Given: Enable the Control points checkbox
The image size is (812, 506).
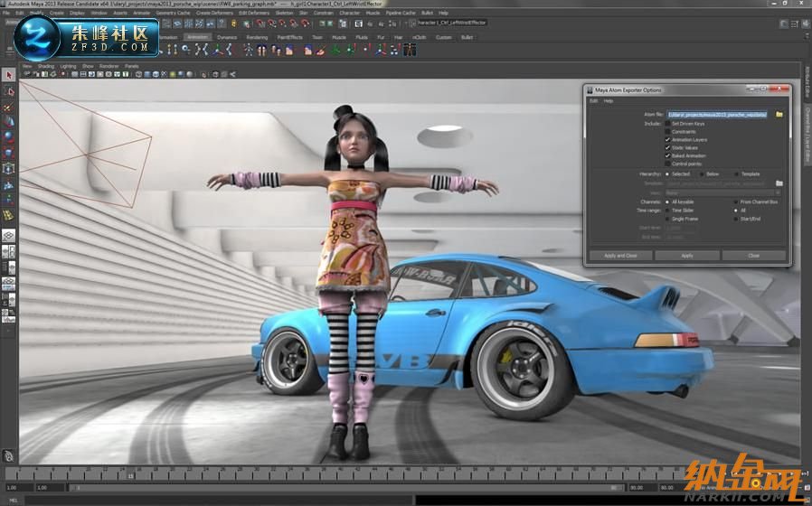Looking at the screenshot, I should point(668,164).
